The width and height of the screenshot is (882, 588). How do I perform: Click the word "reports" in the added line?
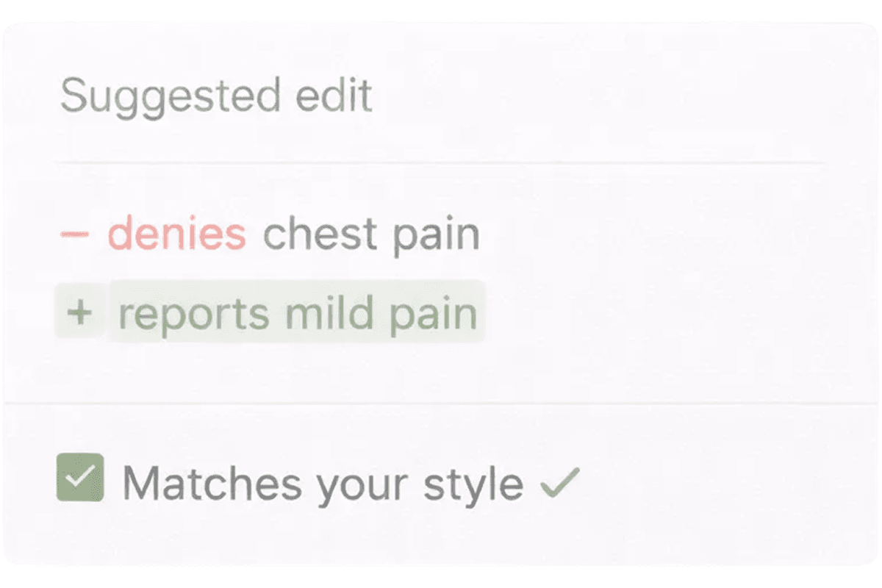(x=194, y=315)
